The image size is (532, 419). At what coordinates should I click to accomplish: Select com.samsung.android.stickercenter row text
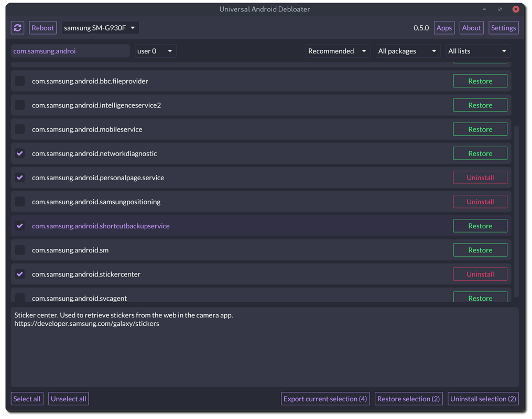click(86, 274)
